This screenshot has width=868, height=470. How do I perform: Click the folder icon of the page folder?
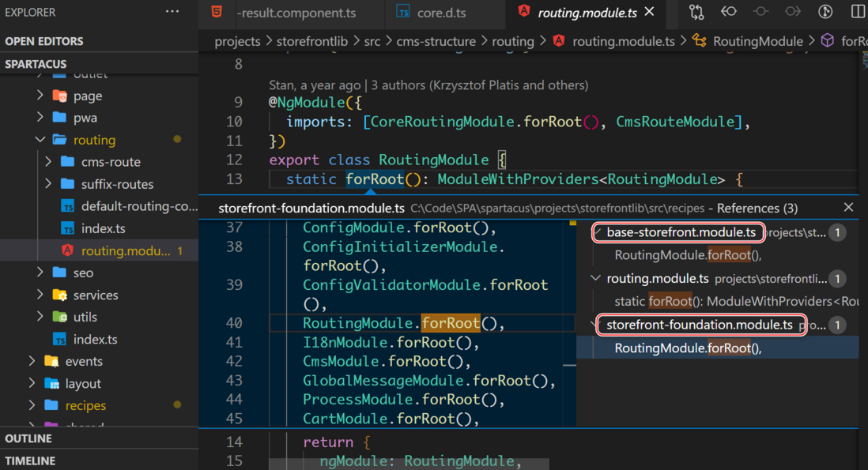click(60, 96)
